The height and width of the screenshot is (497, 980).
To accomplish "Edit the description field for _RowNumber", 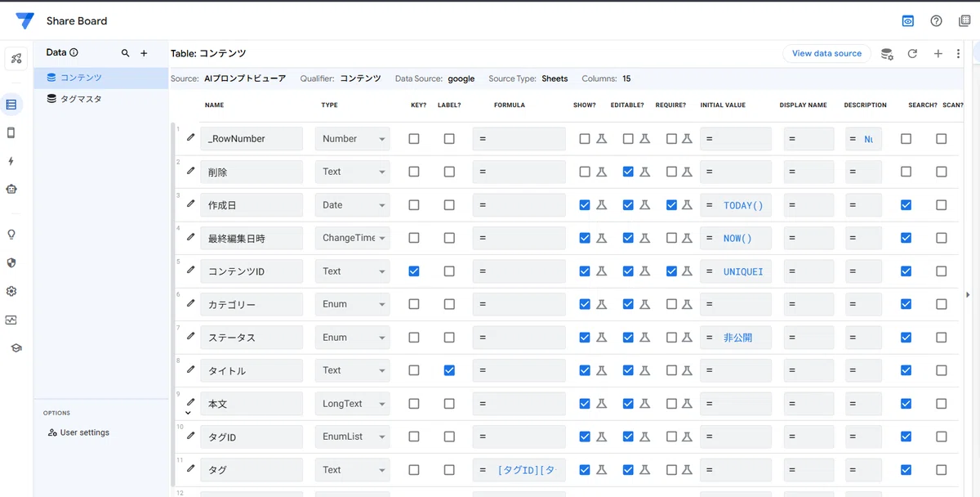I will (x=863, y=139).
